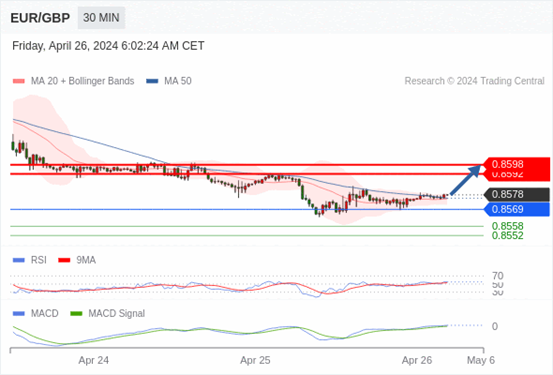Viewport: 553px width, 375px height.
Task: Toggle the MA 20 + Bollinger Bands legend
Action: point(73,81)
